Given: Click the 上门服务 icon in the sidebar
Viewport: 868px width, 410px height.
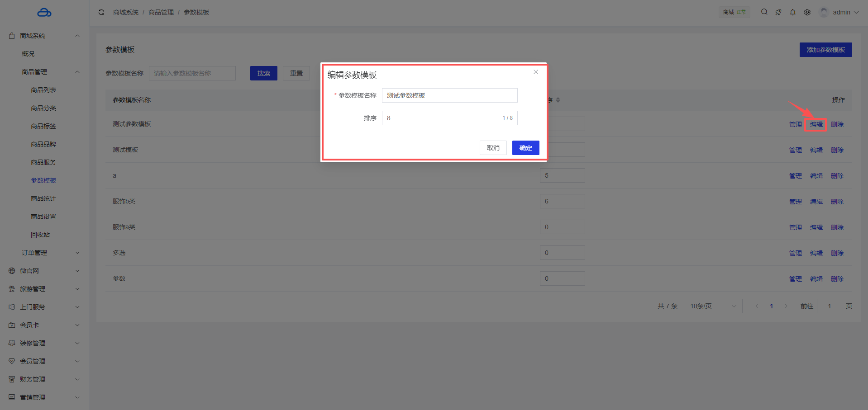Looking at the screenshot, I should click(12, 307).
